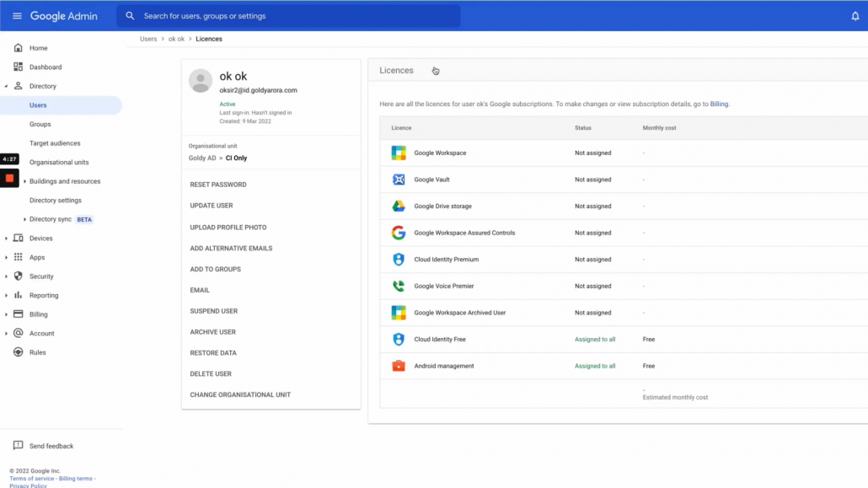Click the Google Voice Premier phone icon
Viewport: 868px width, 488px height.
tap(399, 286)
